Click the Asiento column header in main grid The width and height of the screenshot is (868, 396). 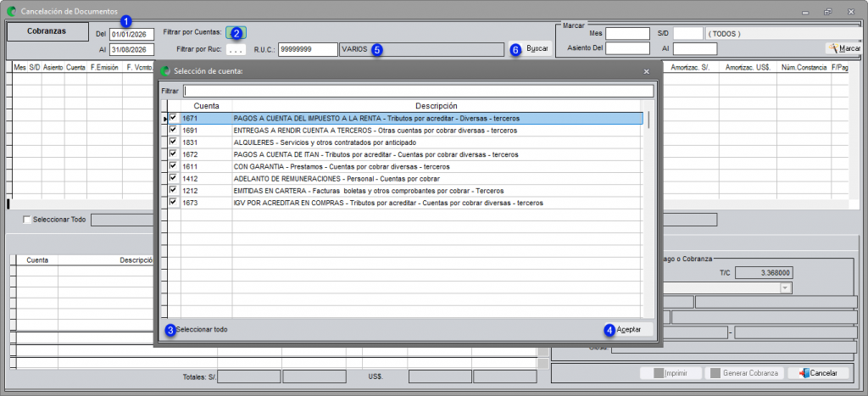(53, 68)
